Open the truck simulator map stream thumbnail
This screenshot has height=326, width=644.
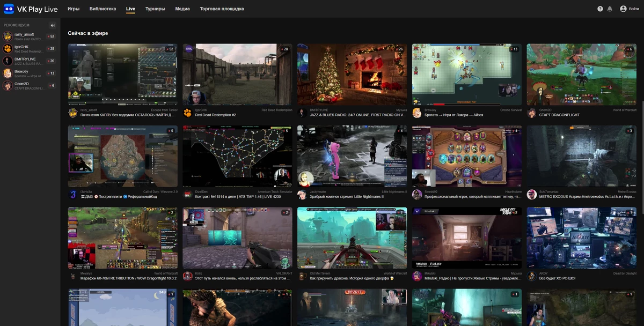click(237, 156)
